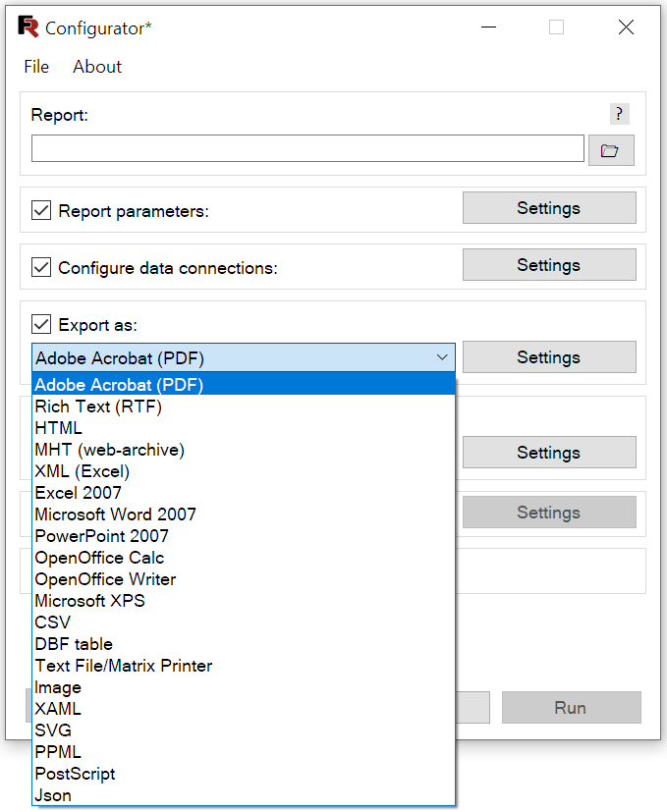This screenshot has width=667, height=812.
Task: Disable the Export as checkbox
Action: pyautogui.click(x=41, y=325)
